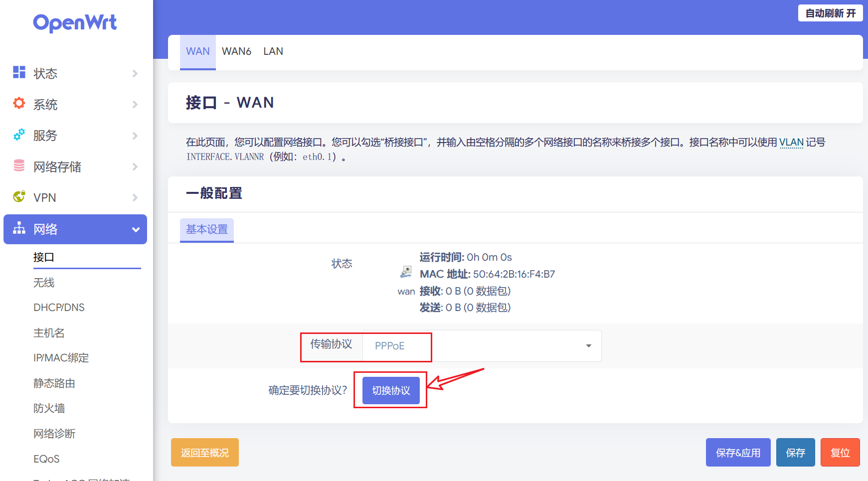The width and height of the screenshot is (868, 481).
Task: Open IP/MAC绑定 in the network submenu
Action: (x=61, y=358)
